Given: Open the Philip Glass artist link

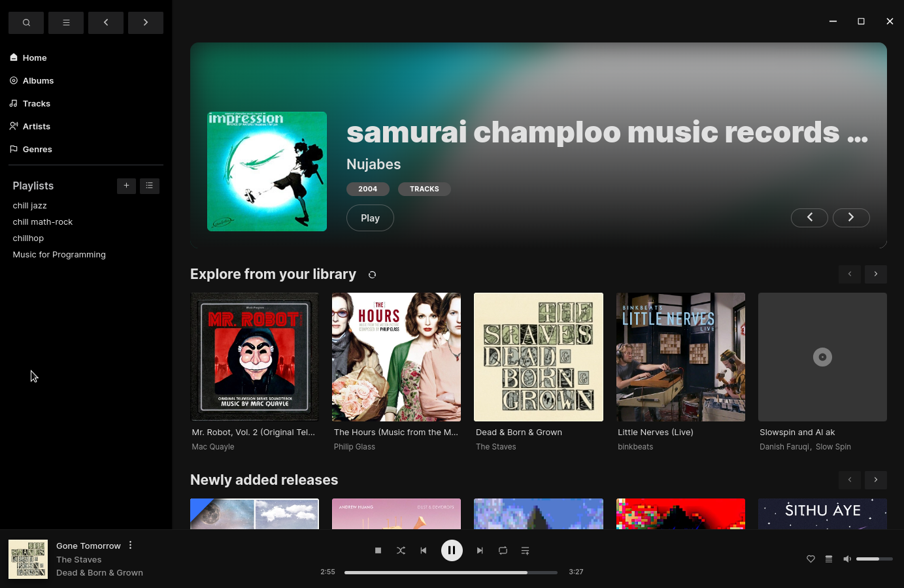Looking at the screenshot, I should pos(354,447).
